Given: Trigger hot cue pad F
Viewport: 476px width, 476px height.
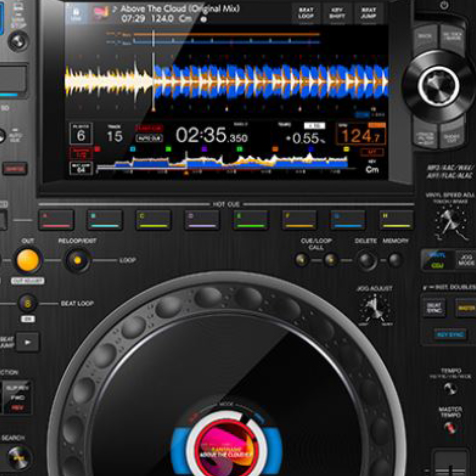Looking at the screenshot, I should coord(299,219).
